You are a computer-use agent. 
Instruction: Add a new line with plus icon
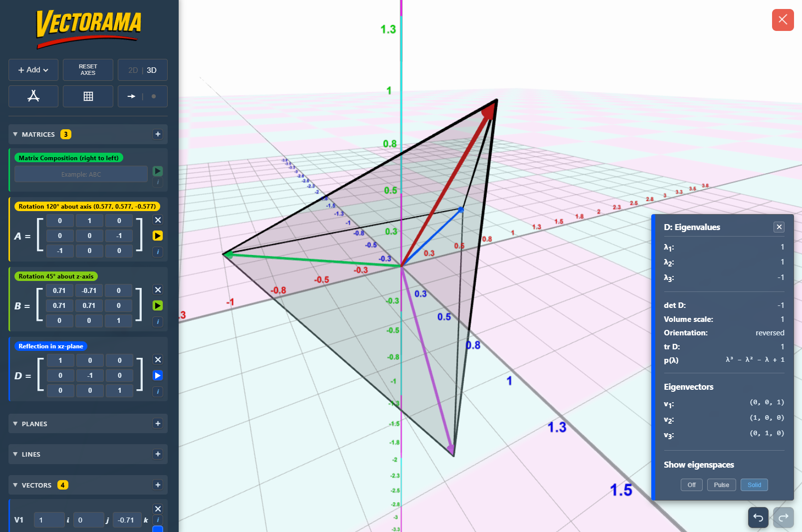click(x=158, y=454)
